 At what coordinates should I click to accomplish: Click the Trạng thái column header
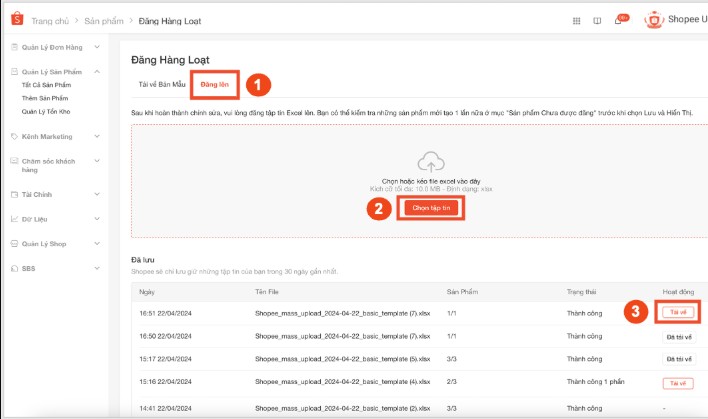[x=582, y=292]
